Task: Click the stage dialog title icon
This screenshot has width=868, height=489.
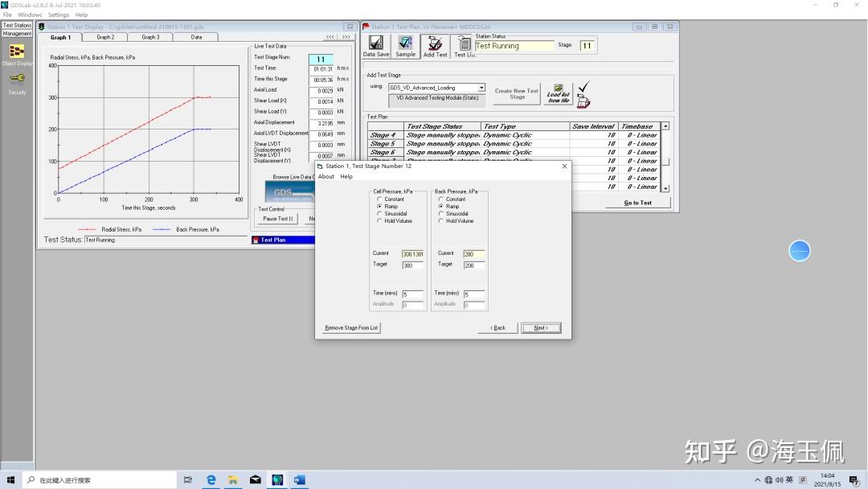Action: [320, 166]
